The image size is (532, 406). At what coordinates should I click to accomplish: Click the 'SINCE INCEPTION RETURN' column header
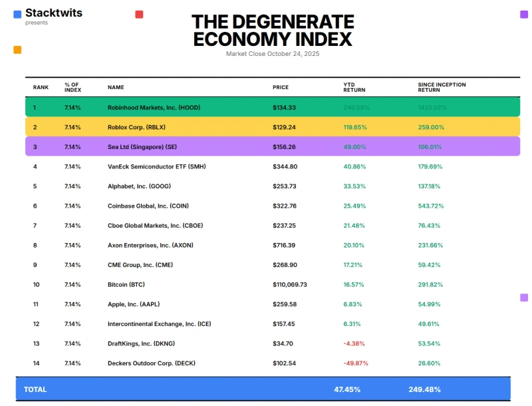(x=442, y=87)
